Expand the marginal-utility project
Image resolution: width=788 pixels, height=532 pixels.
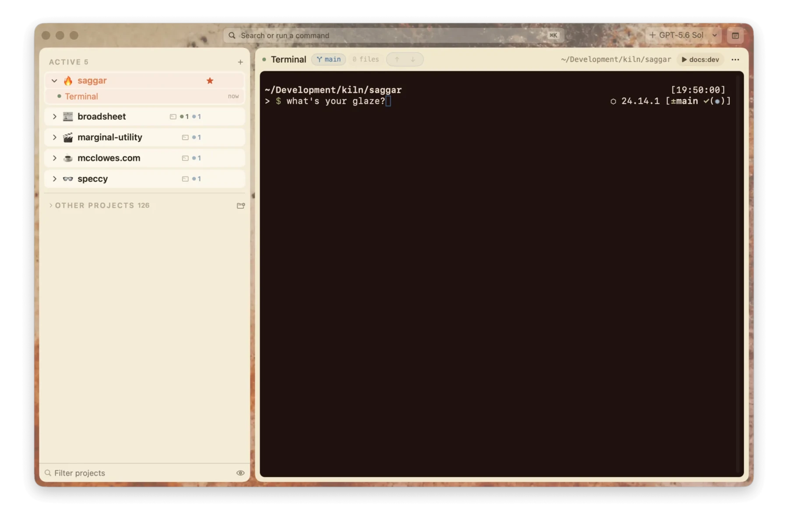click(54, 137)
